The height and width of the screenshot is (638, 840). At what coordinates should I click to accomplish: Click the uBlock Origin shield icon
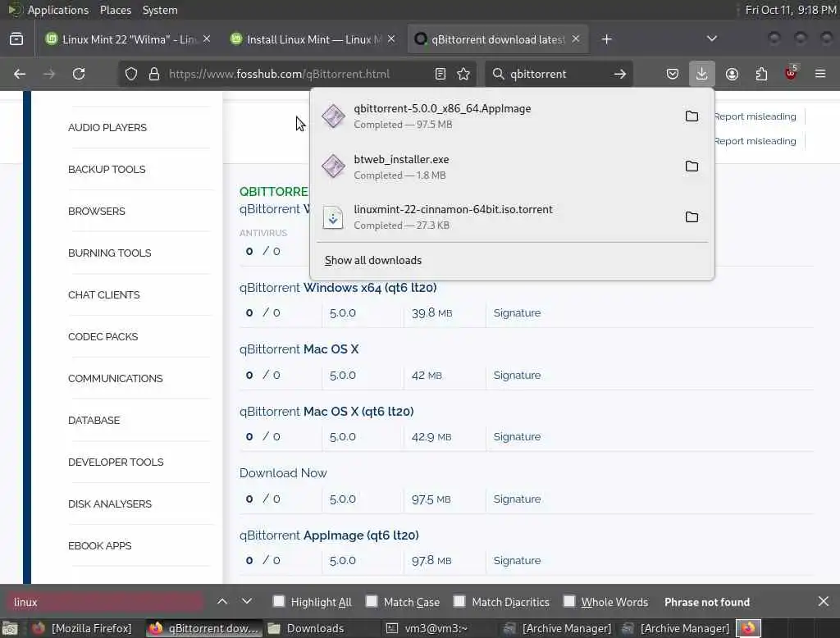[791, 74]
